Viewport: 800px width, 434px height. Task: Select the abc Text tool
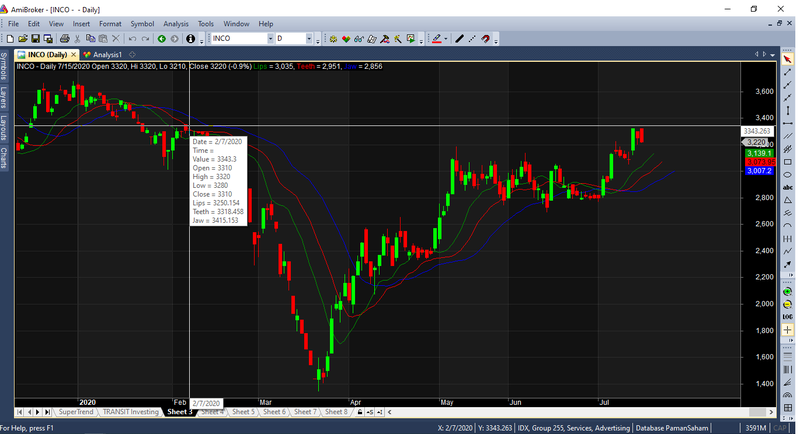pyautogui.click(x=788, y=188)
